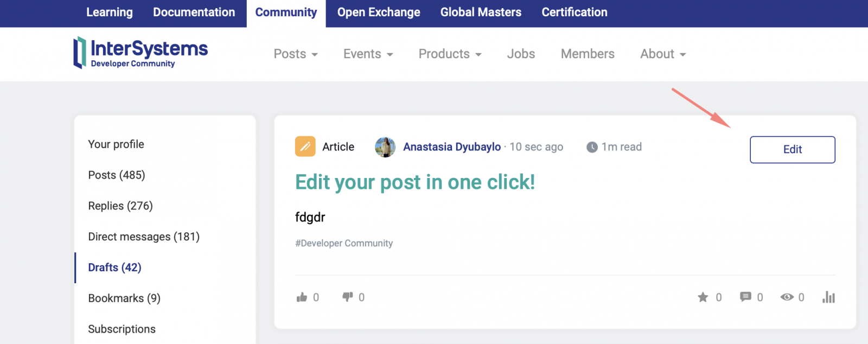Screen dimensions: 868x344
Task: Dislike the post with thumbs-down icon
Action: tap(348, 297)
